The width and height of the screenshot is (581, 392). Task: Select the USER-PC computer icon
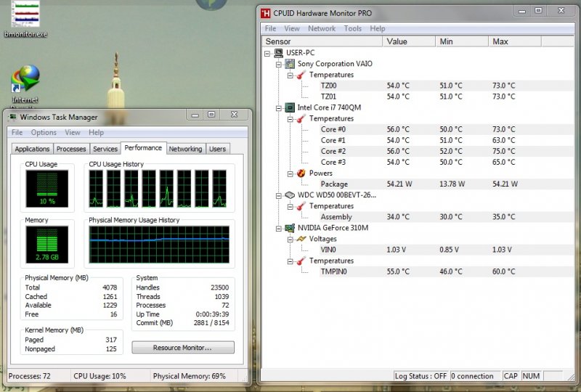click(279, 53)
